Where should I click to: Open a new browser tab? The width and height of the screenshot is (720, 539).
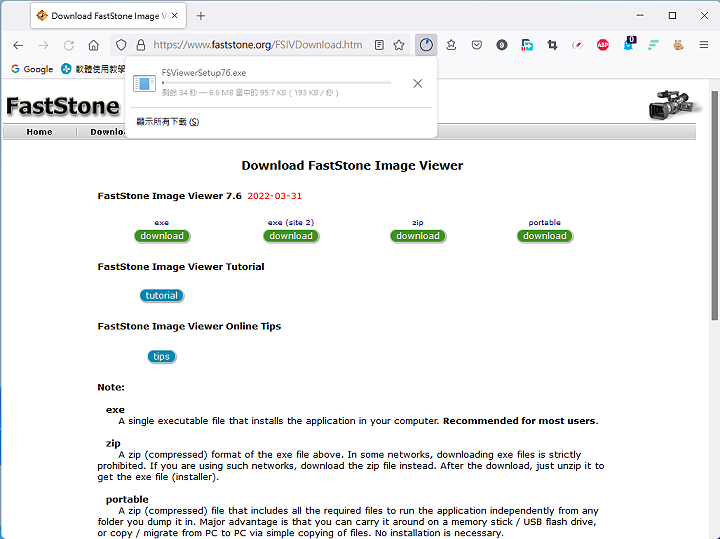click(x=201, y=16)
